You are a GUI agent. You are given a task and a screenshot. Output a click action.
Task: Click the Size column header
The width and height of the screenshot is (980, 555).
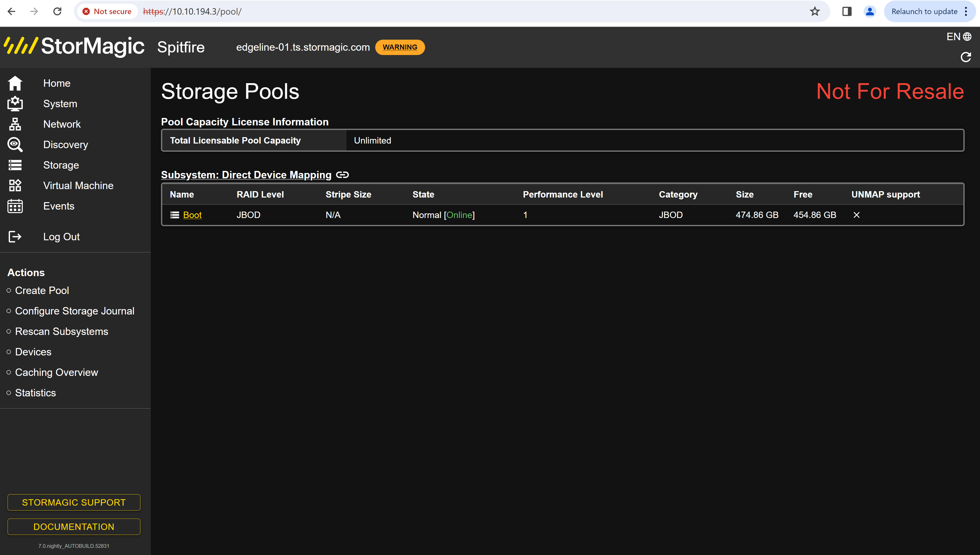pos(745,194)
